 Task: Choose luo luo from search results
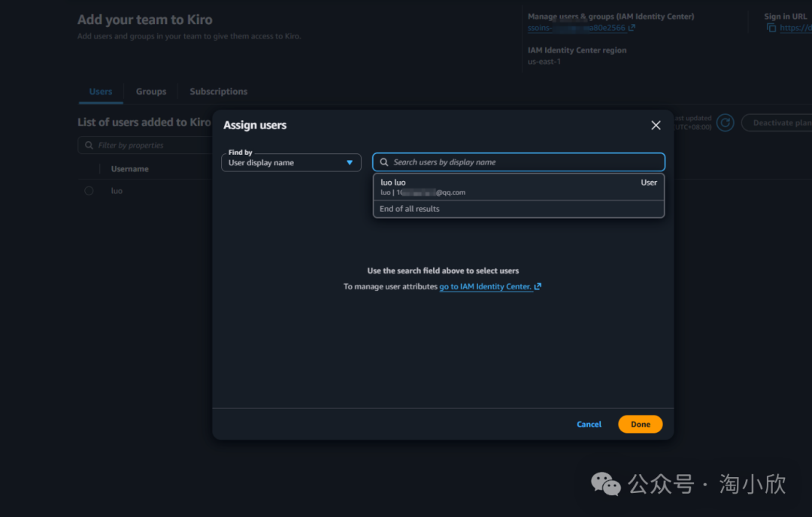[x=518, y=187]
